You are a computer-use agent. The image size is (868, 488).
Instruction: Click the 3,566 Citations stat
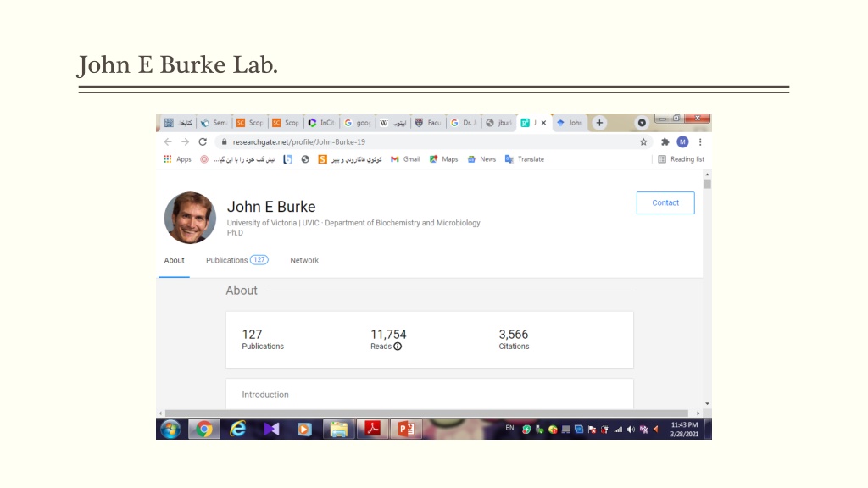pyautogui.click(x=514, y=340)
